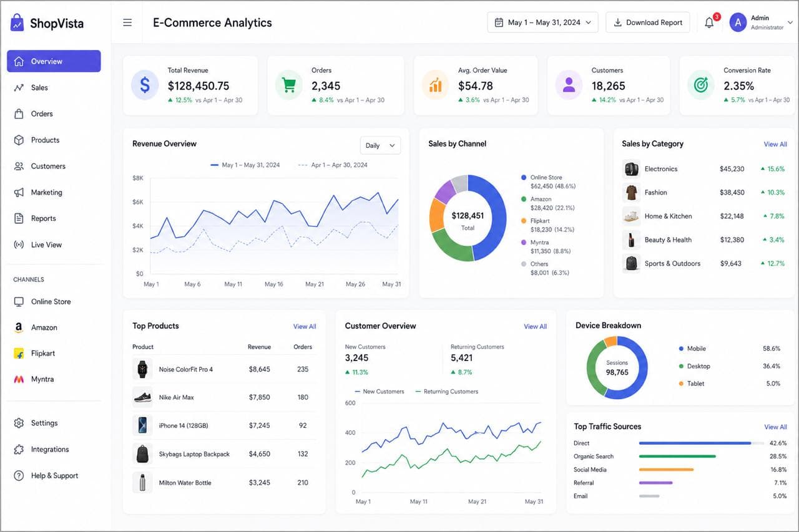
Task: Click the Electronics smartwatch category icon
Action: point(631,168)
